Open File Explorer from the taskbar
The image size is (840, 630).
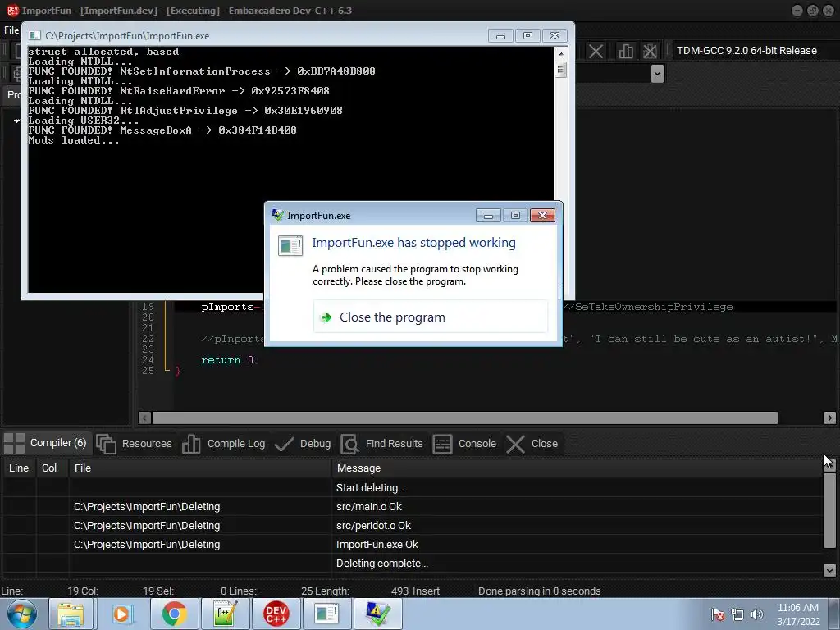click(x=71, y=614)
